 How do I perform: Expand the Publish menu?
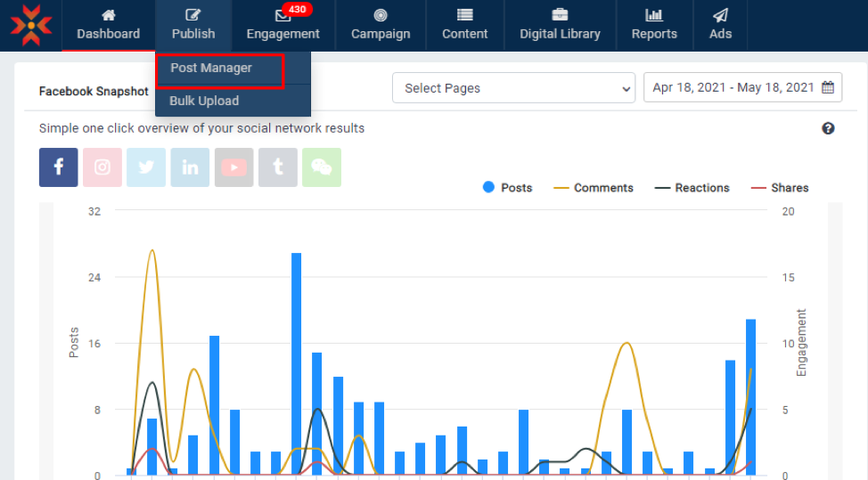point(193,25)
